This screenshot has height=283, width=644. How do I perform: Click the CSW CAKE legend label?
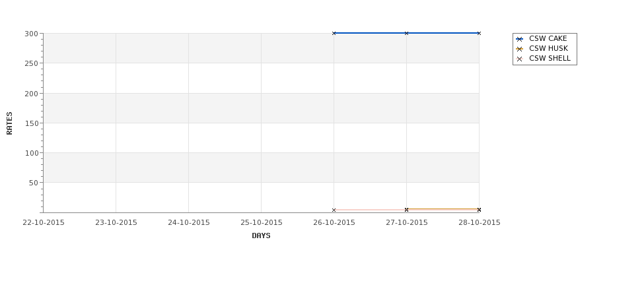[x=548, y=38]
